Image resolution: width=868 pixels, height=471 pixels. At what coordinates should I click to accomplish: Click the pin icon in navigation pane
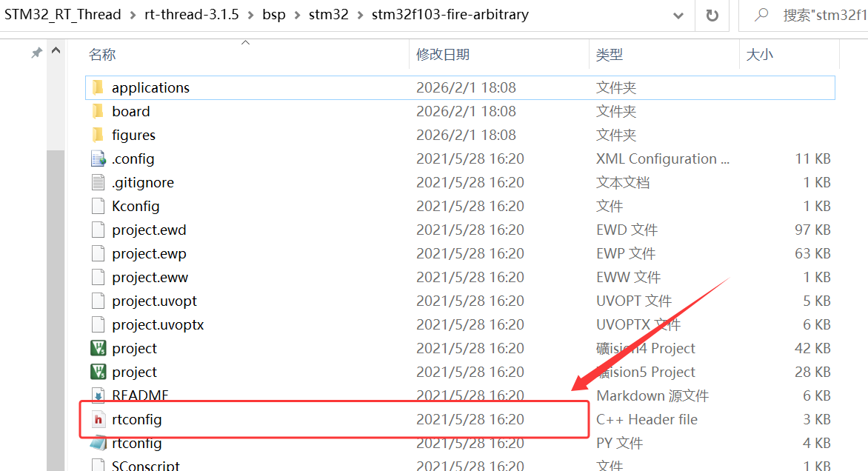tap(36, 53)
